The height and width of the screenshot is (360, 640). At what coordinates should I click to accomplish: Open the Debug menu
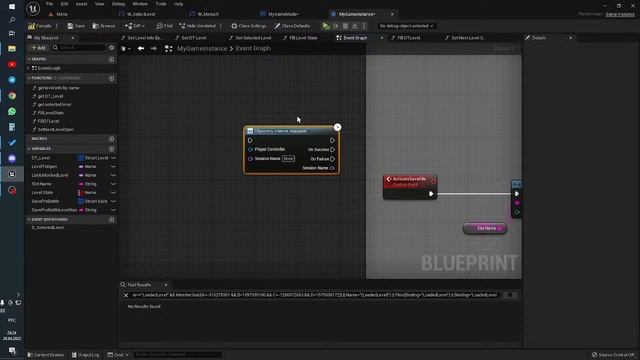point(118,4)
